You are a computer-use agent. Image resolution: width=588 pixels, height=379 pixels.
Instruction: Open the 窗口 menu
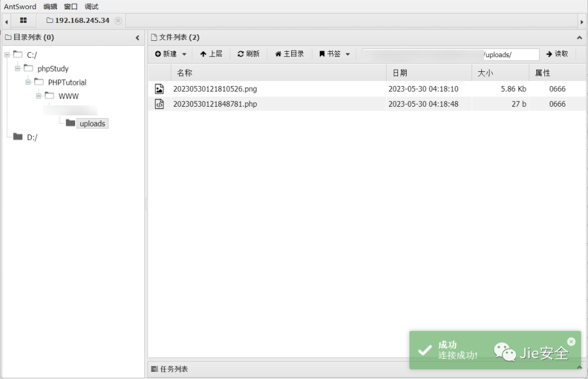click(x=70, y=7)
